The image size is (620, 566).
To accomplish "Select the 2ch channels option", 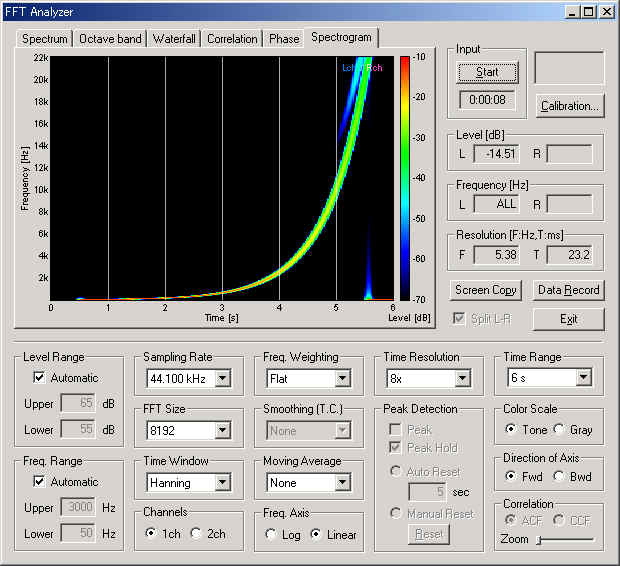I will (196, 534).
